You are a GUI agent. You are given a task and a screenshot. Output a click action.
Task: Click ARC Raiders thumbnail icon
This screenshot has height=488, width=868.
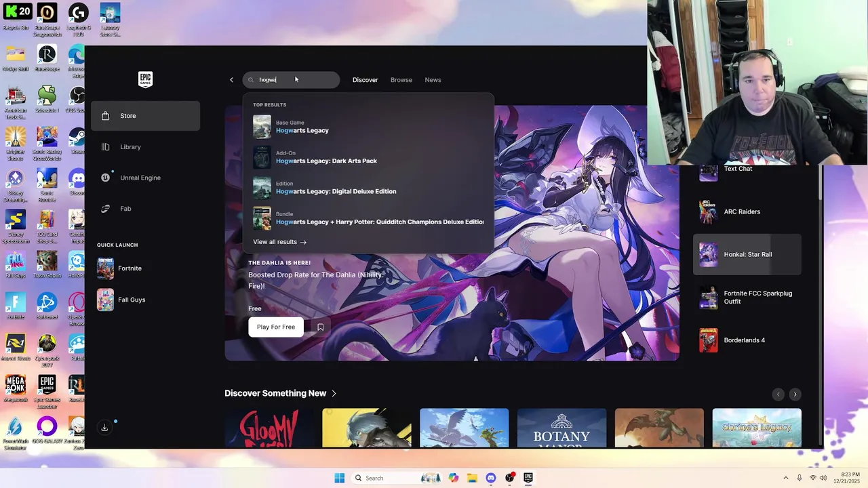[x=709, y=211]
